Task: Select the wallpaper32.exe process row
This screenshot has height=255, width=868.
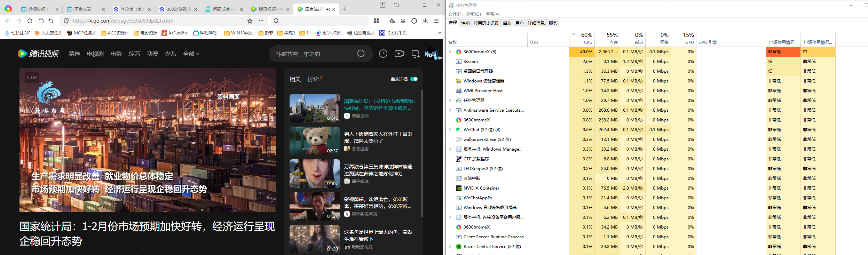Action: pyautogui.click(x=641, y=139)
